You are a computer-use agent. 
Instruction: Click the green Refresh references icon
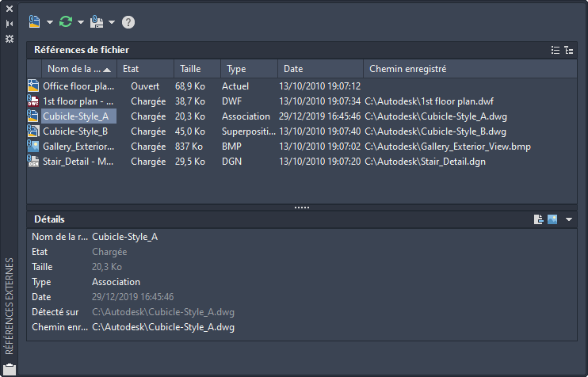click(x=66, y=22)
